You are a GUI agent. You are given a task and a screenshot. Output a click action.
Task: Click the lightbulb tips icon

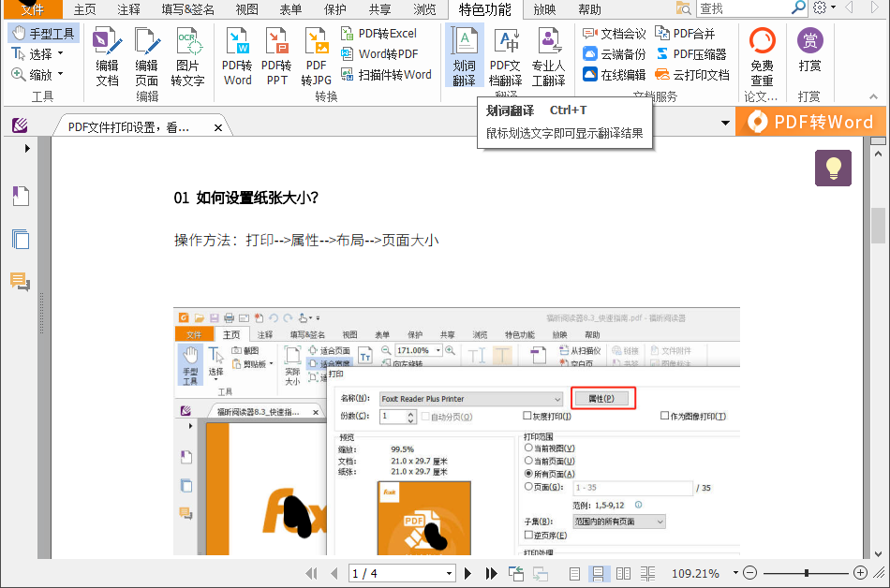click(x=833, y=168)
